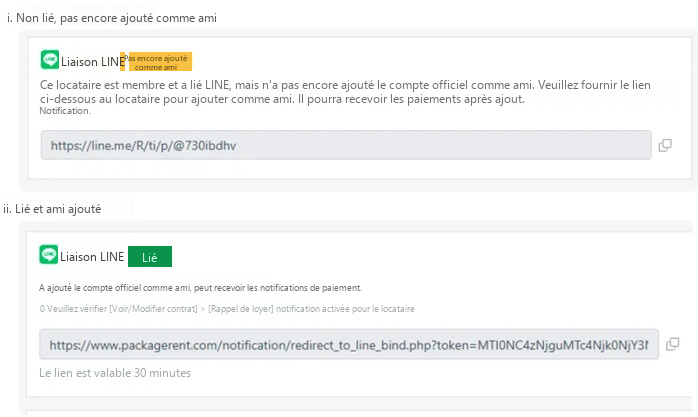Click the 'Liaison LINE' title in second card
Screen dimensions: 698x417
click(92, 257)
